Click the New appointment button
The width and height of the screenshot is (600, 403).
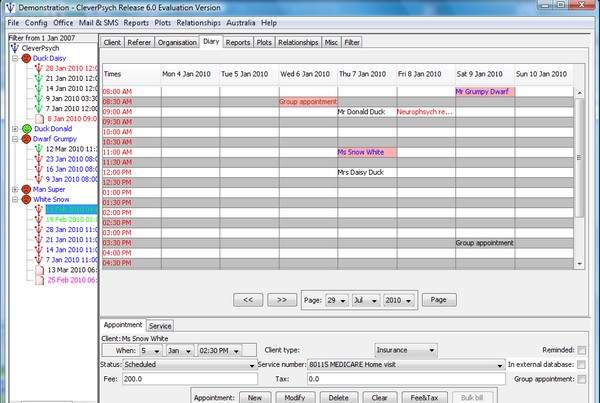(x=255, y=396)
